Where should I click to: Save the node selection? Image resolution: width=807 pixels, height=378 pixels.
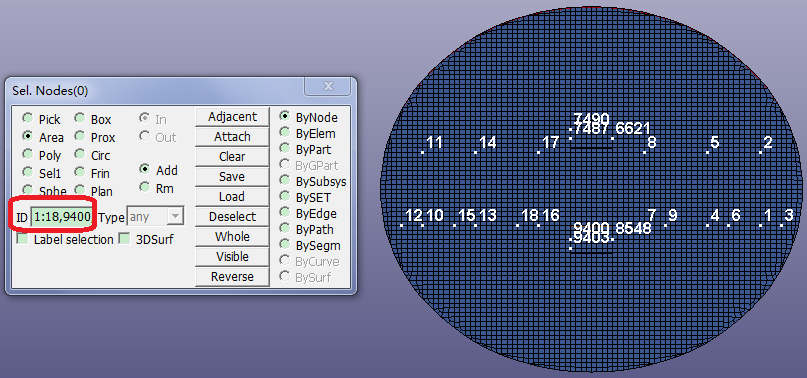point(232,177)
